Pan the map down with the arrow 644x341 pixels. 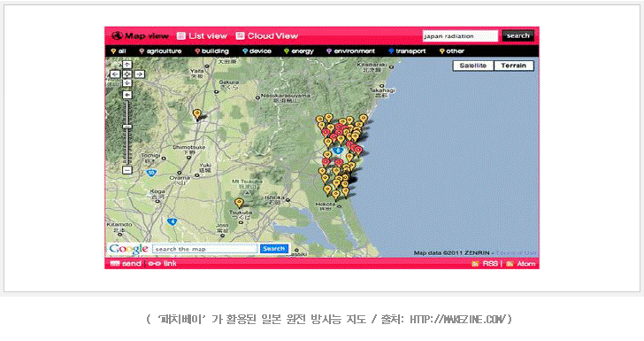click(127, 82)
